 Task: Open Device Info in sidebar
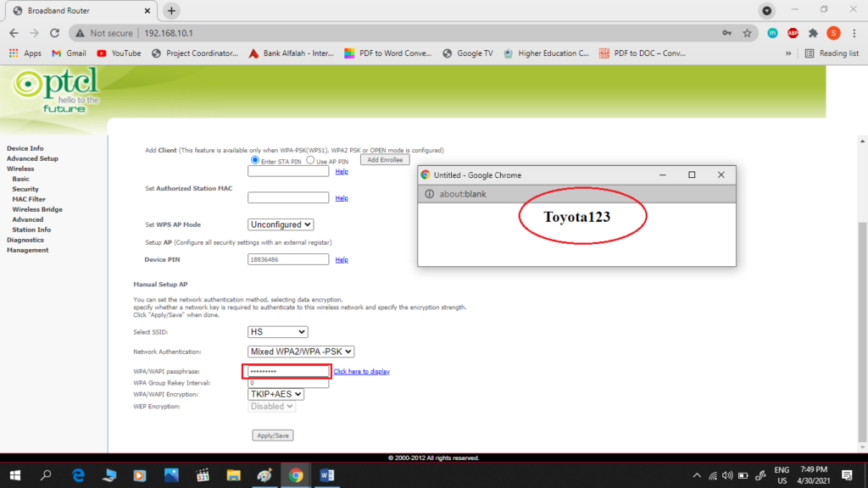coord(25,148)
